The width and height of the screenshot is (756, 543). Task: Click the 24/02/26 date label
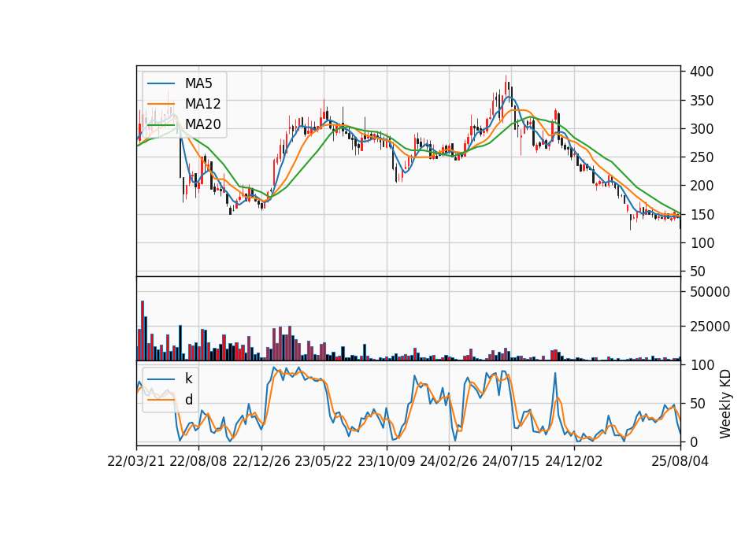pos(448,461)
